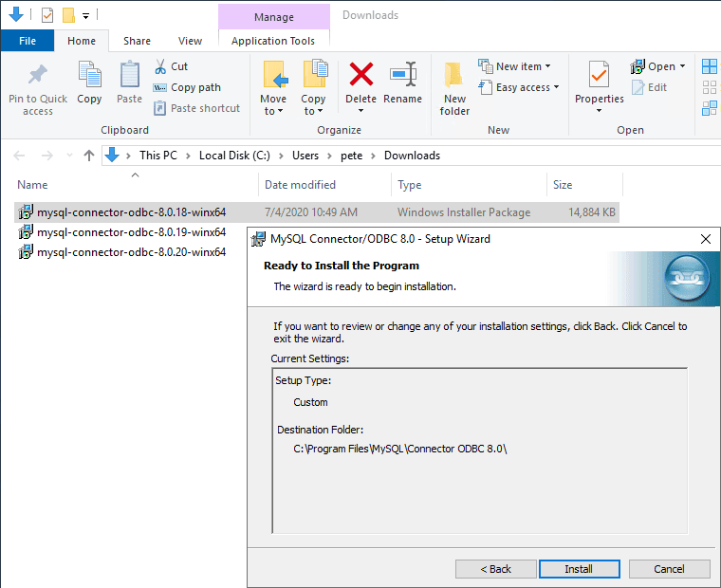Open Customize Quick Access Toolbar dropdown
This screenshot has width=721, height=588.
pyautogui.click(x=85, y=15)
